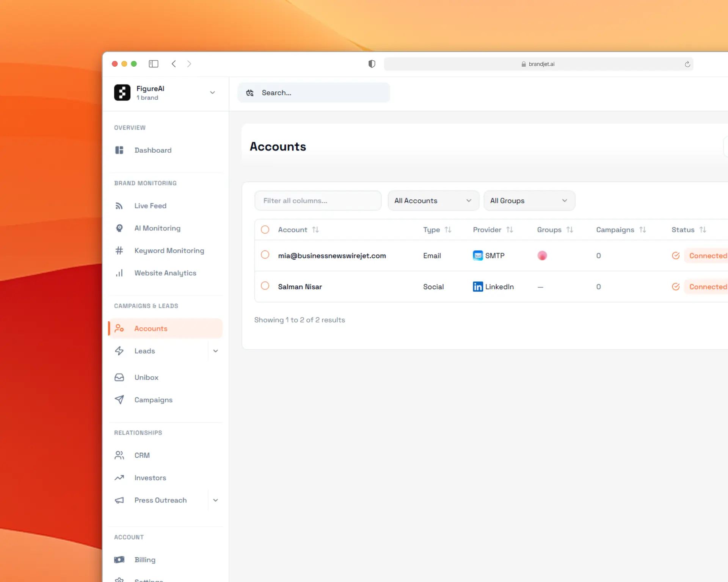The width and height of the screenshot is (728, 582).
Task: View Website Analytics
Action: pos(165,273)
